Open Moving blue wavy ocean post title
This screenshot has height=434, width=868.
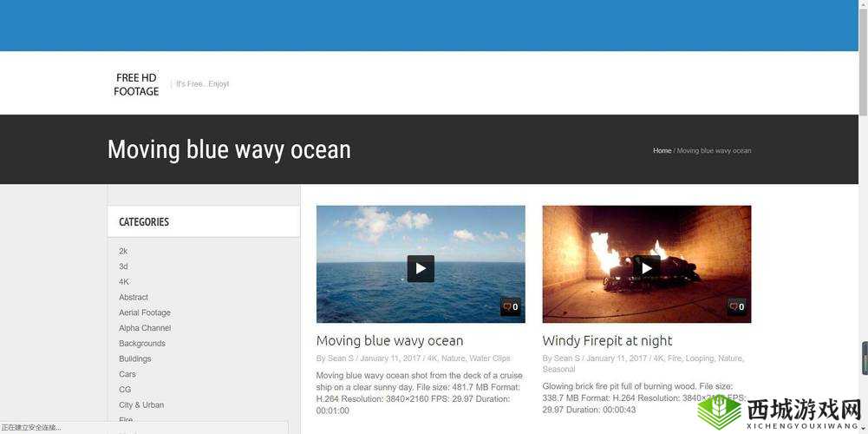(389, 340)
